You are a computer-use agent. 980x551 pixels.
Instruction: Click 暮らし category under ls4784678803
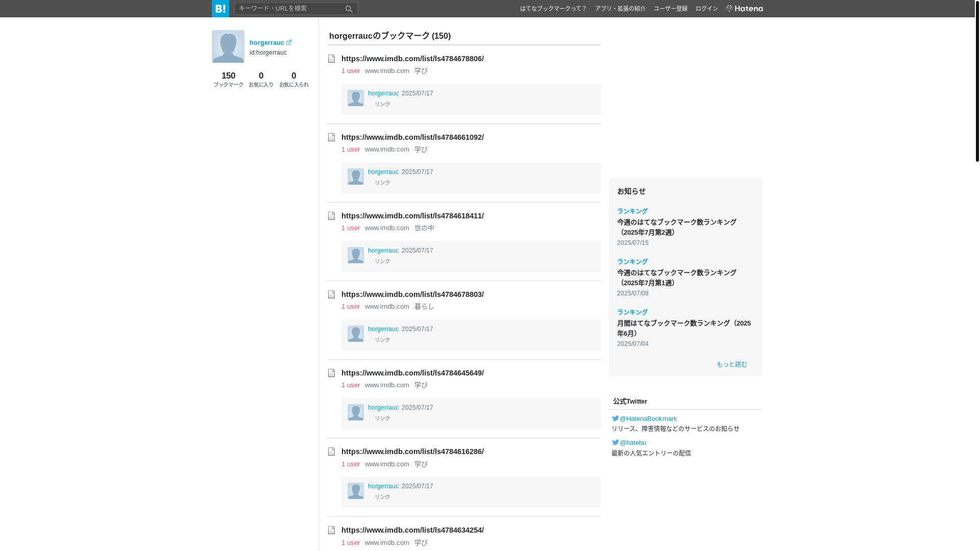point(424,307)
